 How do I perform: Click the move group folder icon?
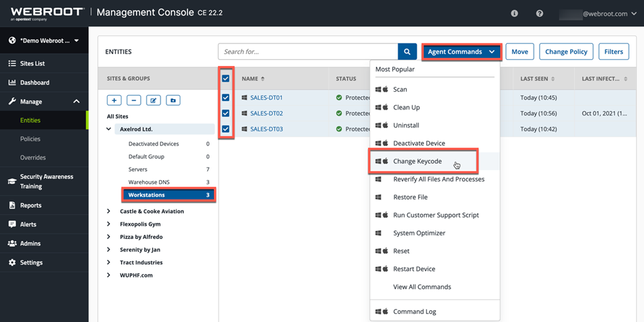coord(173,100)
